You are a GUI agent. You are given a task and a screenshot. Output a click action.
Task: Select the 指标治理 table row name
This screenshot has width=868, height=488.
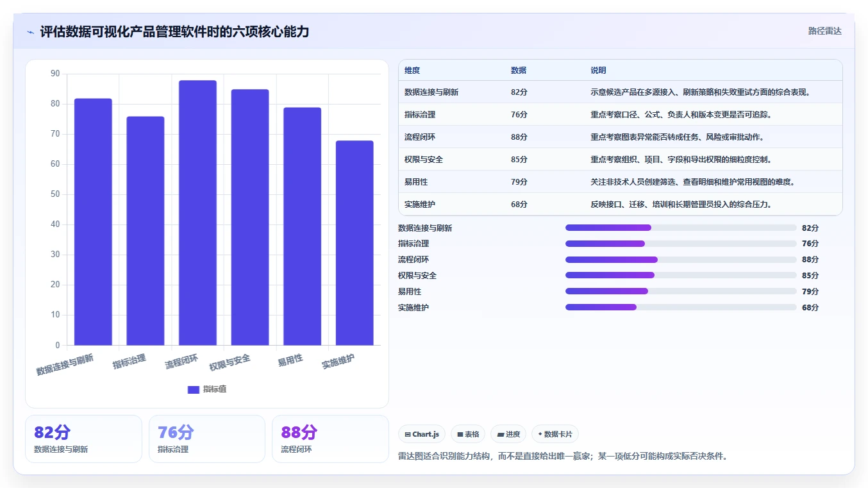420,115
